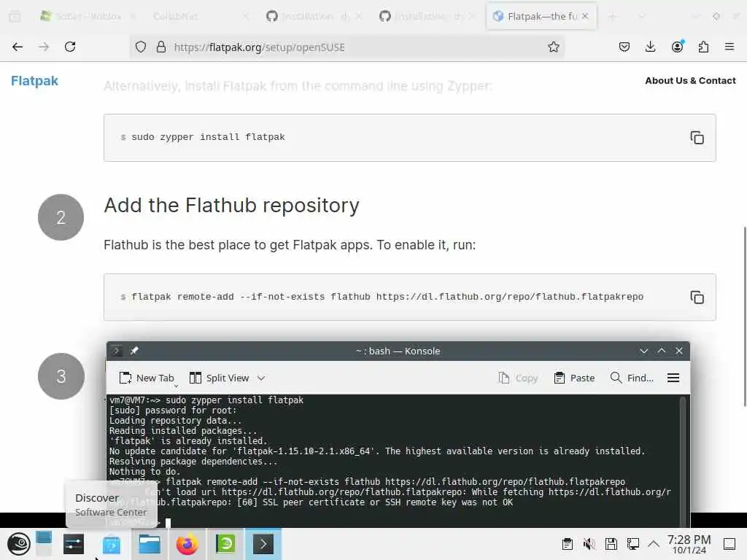Copy the 'sudo zypper install flatpak' command

click(697, 138)
